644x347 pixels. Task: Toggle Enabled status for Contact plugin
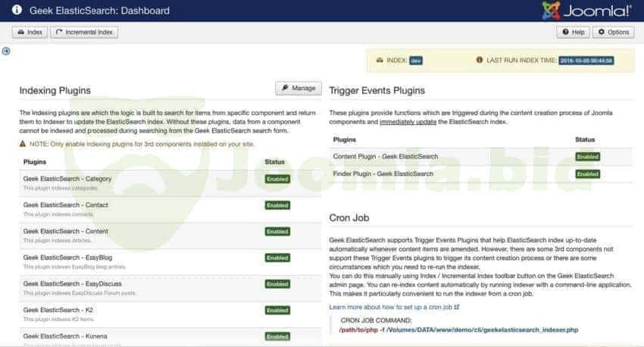[277, 205]
